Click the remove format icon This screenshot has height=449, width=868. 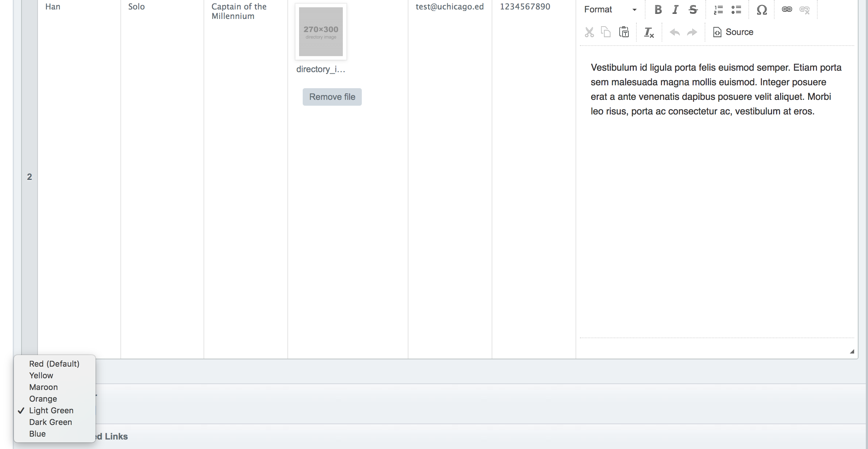(649, 32)
